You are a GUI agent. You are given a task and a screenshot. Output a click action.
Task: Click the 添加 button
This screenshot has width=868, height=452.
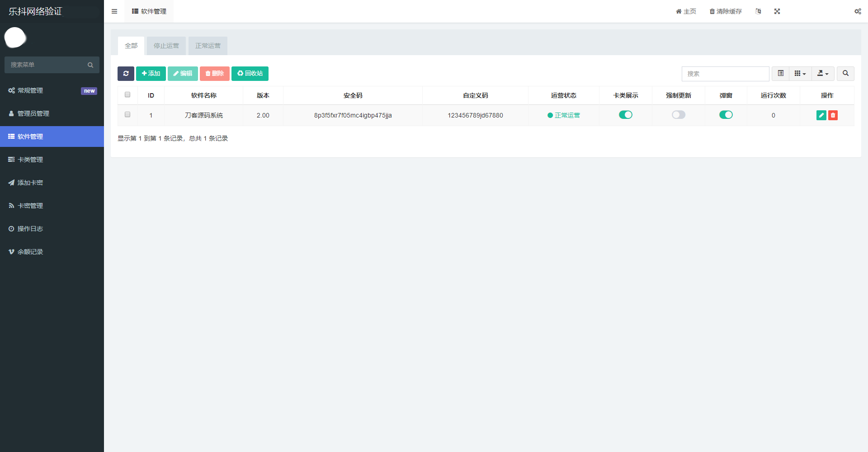pos(151,74)
